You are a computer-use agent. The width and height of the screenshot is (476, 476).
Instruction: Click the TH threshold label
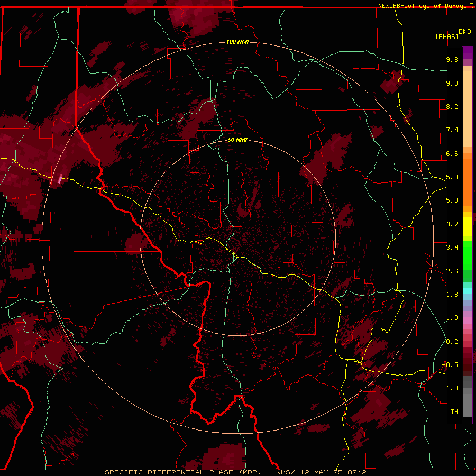coord(454,412)
